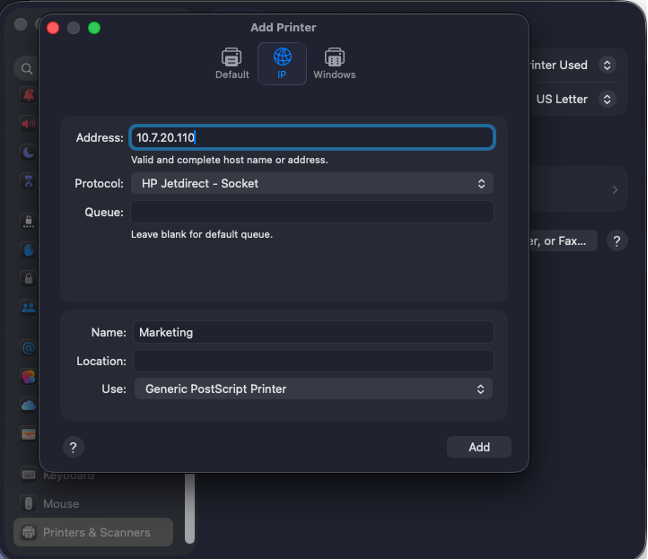This screenshot has width=648, height=560.
Task: Open Sound settings speaker icon in sidebar
Action: click(28, 124)
